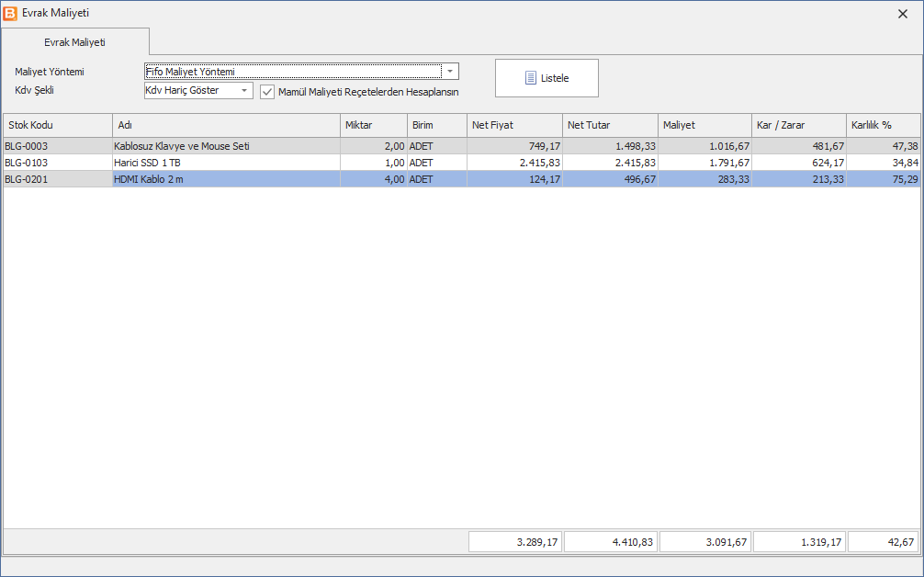The height and width of the screenshot is (577, 924).
Task: Click quantity 2,00 in BLG-0003 row
Action: pyautogui.click(x=374, y=146)
